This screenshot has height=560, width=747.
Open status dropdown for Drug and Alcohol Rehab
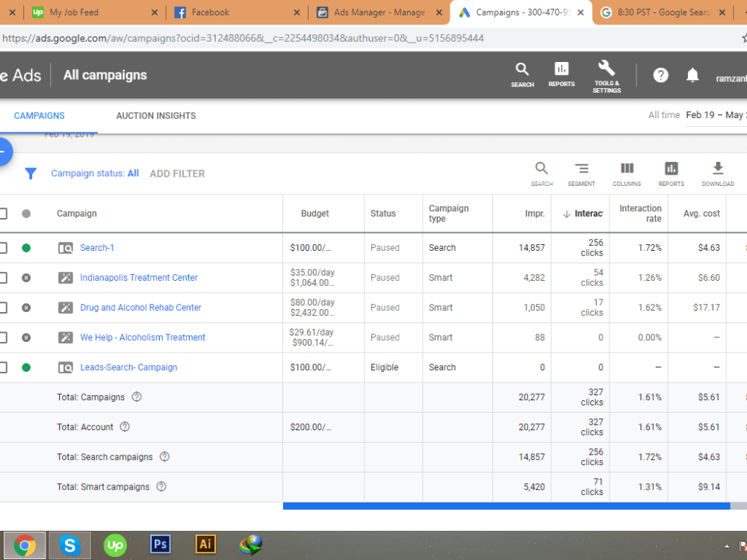pos(26,308)
